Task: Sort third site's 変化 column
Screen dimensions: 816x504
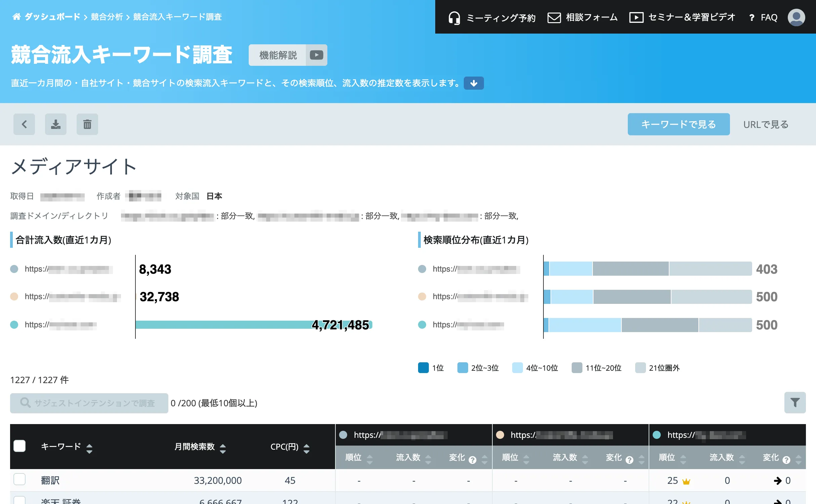Action: point(799,459)
